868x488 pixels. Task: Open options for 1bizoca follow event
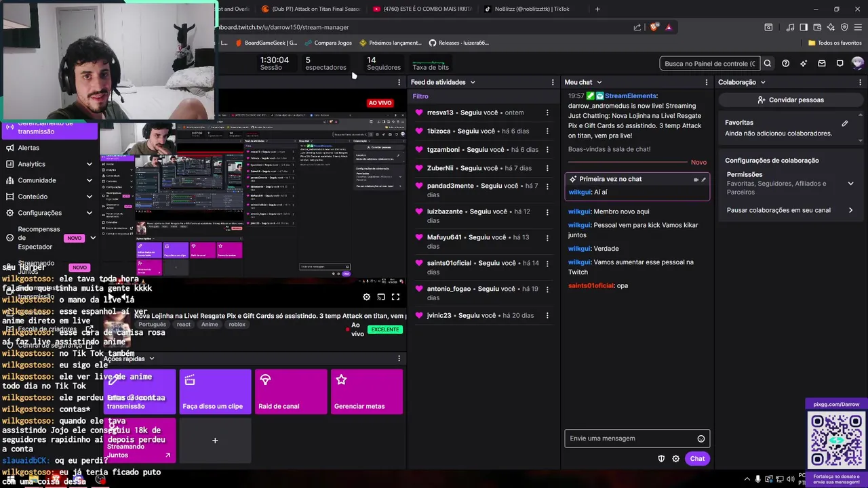point(547,131)
